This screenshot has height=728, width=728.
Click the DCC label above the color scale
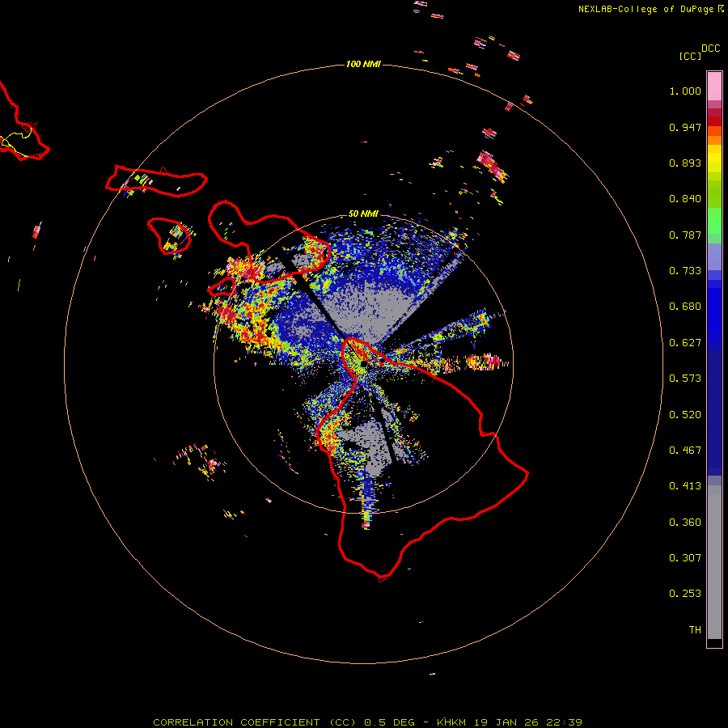pos(710,49)
